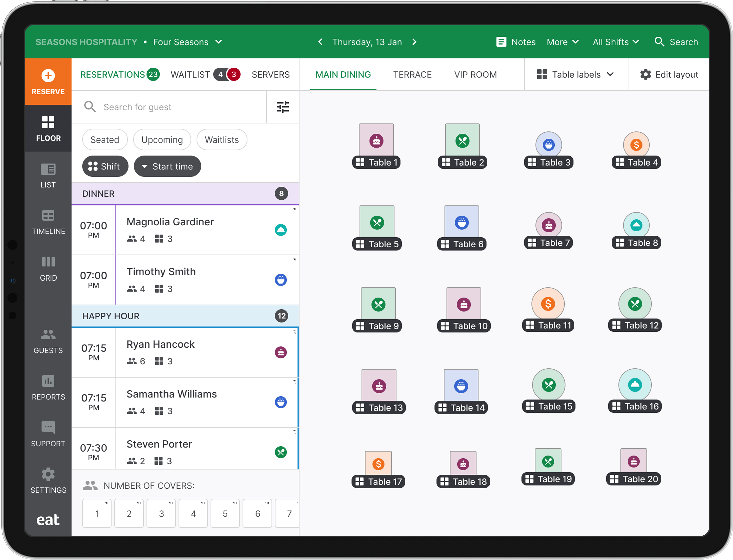Open the Table labels dropdown
The height and width of the screenshot is (560, 733).
576,74
